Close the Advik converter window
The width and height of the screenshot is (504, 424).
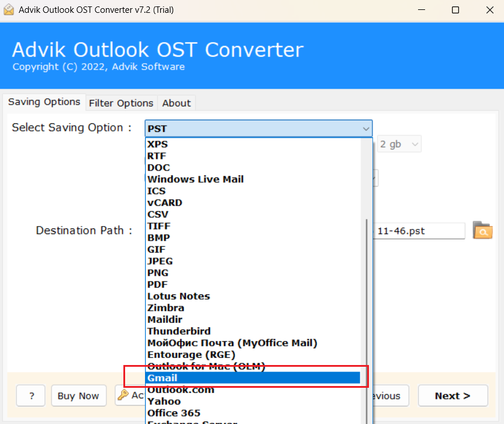point(490,10)
